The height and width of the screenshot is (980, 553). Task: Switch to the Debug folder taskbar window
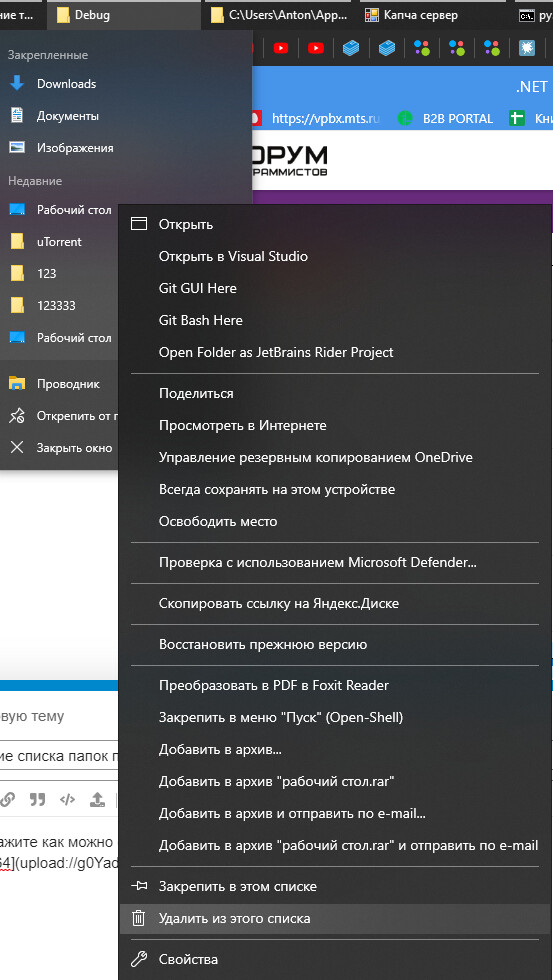click(124, 15)
